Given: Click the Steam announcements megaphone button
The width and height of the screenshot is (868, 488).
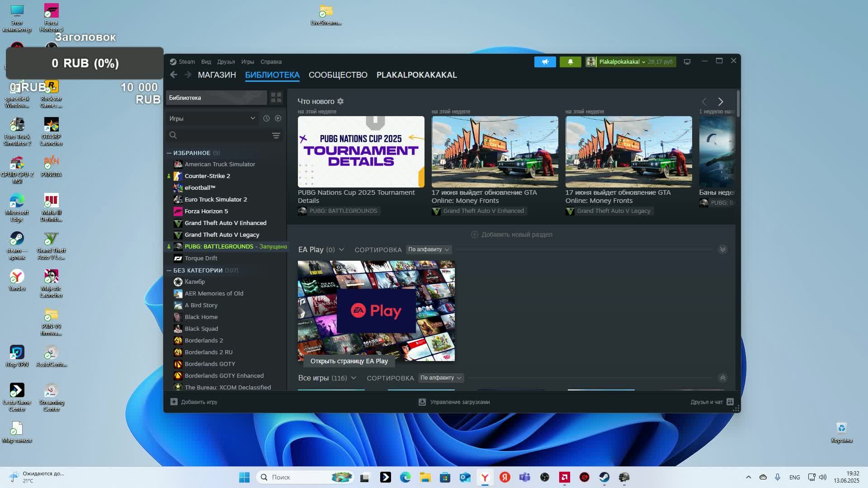Looking at the screenshot, I should coord(545,62).
